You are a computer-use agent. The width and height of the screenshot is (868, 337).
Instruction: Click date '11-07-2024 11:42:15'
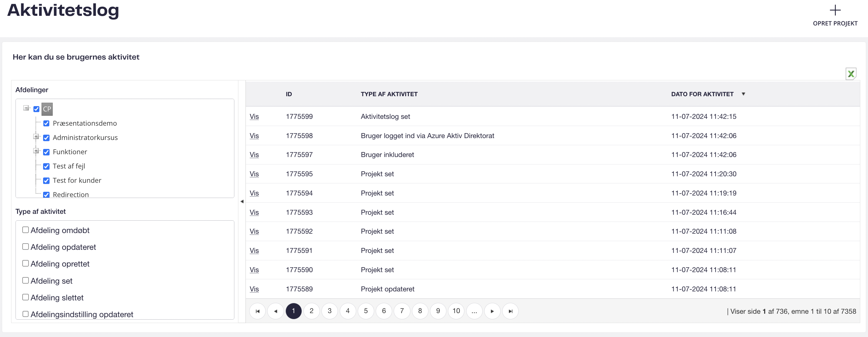(704, 117)
